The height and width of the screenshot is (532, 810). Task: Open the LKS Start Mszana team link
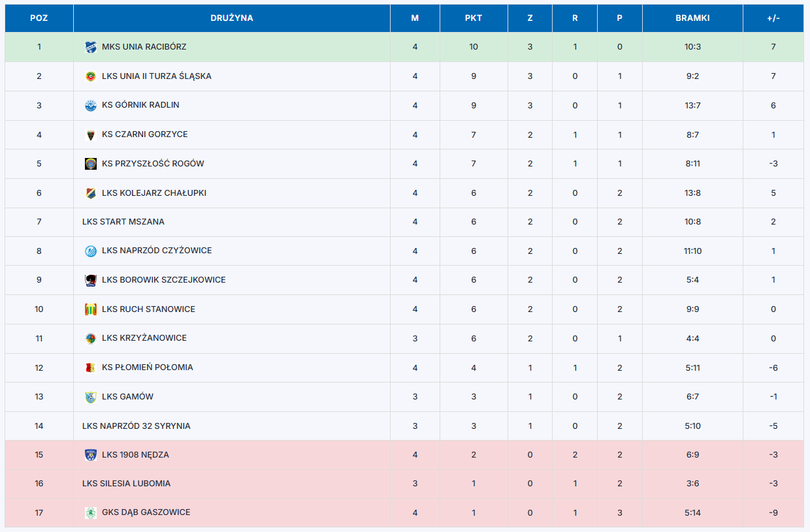coord(123,222)
